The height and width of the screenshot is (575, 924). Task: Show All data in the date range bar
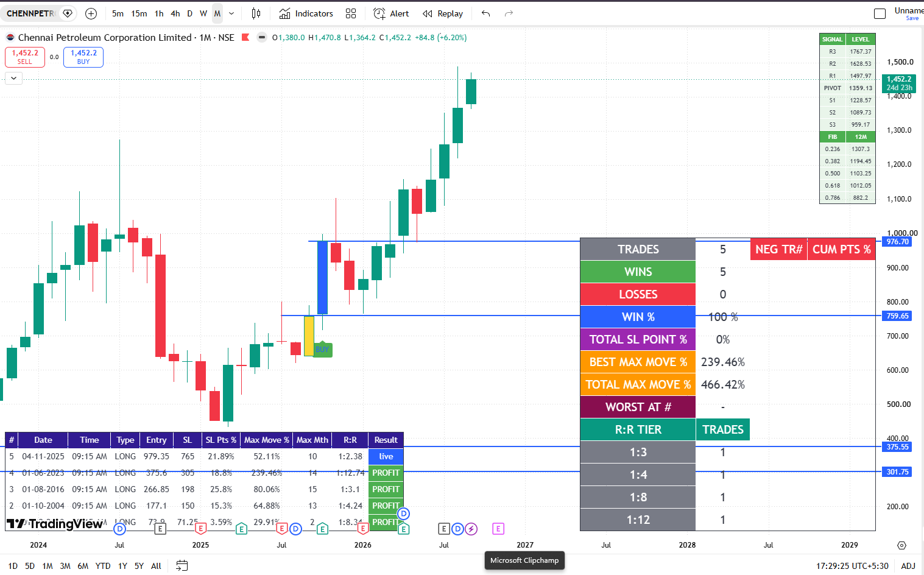156,566
